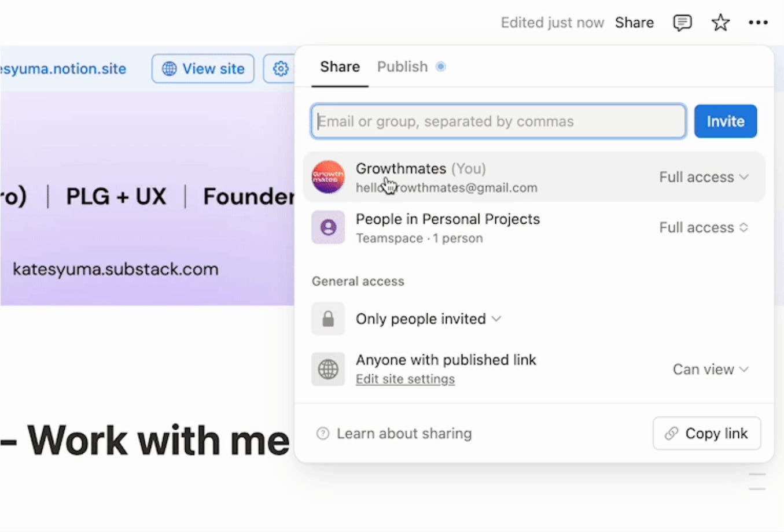Click the View site button
This screenshot has height=532, width=784.
pos(203,68)
